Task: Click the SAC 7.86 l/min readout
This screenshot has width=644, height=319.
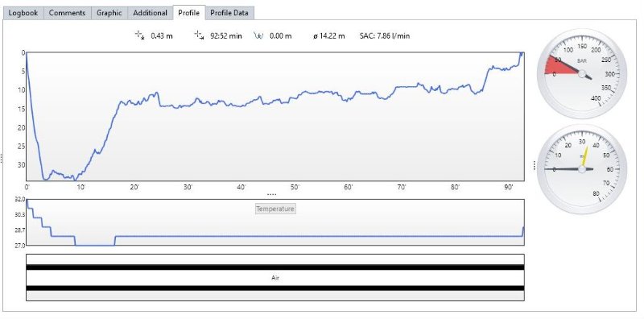Action: coord(385,35)
